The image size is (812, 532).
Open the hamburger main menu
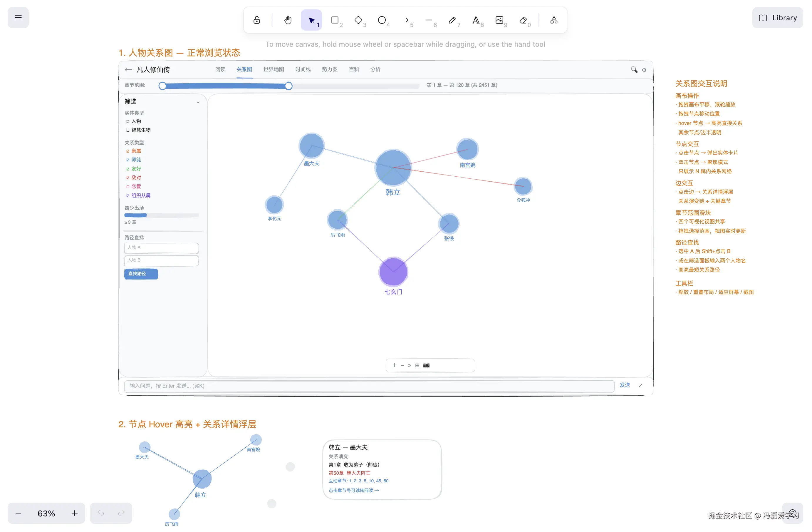[18, 18]
